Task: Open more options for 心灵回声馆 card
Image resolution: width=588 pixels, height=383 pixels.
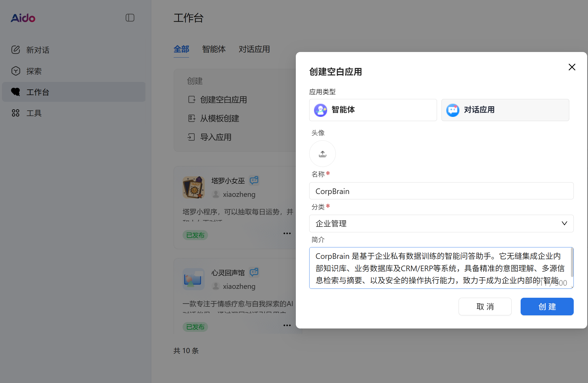Action: pyautogui.click(x=287, y=325)
